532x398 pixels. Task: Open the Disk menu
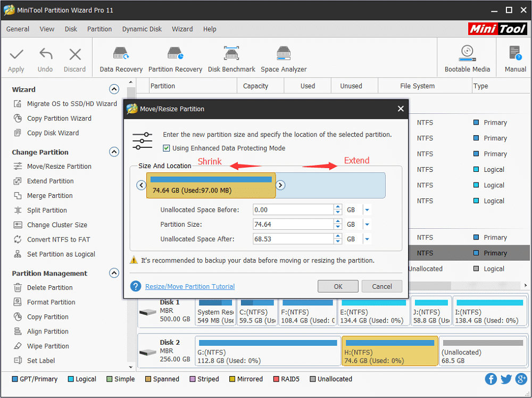71,29
